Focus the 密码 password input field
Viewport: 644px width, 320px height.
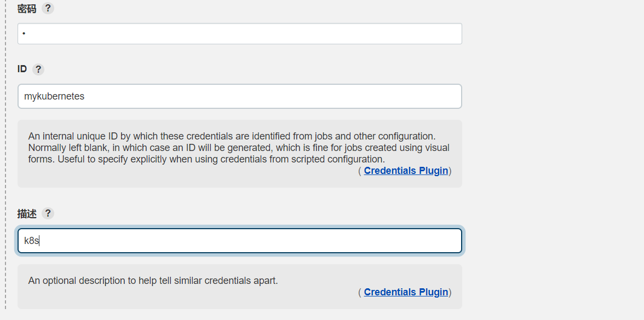(x=240, y=34)
